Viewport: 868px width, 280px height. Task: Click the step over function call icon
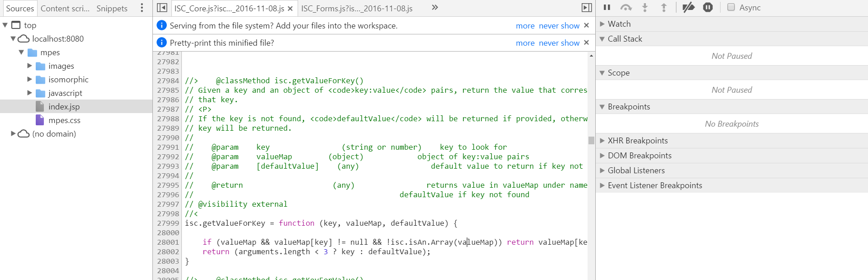[x=626, y=8]
